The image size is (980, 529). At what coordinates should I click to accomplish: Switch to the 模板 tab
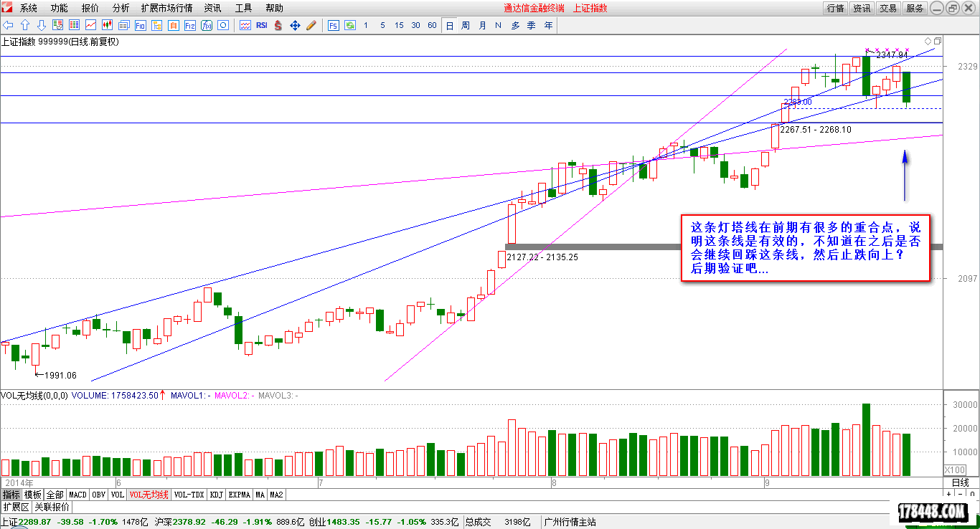point(33,495)
